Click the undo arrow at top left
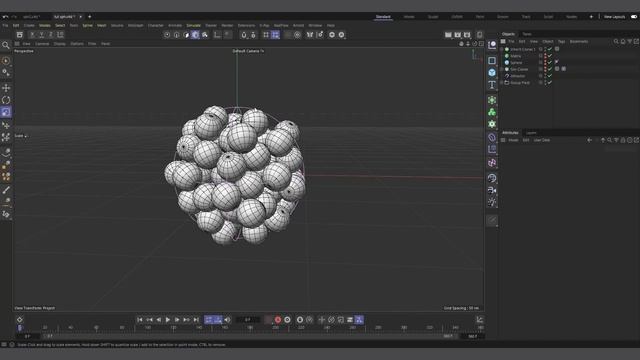This screenshot has height=360, width=640. 5,17
